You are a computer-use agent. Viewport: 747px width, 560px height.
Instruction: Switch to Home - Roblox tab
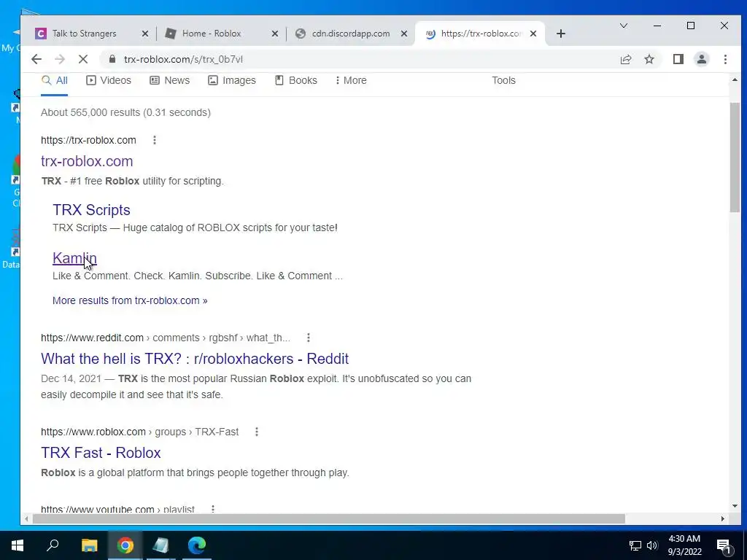pos(222,34)
